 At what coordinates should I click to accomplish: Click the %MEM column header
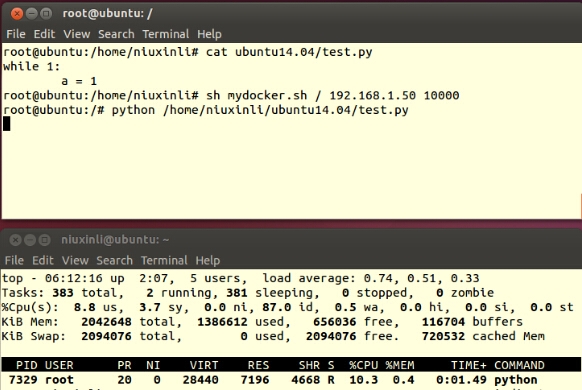[400, 366]
